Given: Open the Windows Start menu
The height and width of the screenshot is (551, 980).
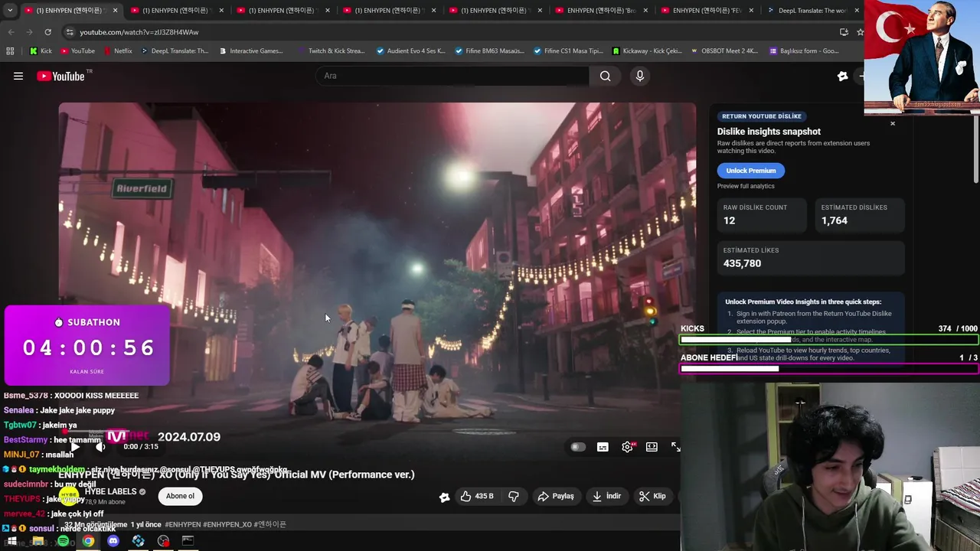Looking at the screenshot, I should [x=11, y=541].
